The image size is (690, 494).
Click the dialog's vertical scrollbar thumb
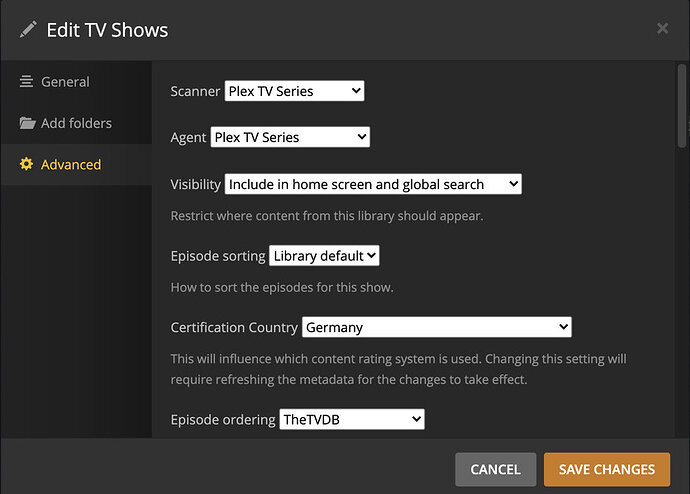coord(682,106)
